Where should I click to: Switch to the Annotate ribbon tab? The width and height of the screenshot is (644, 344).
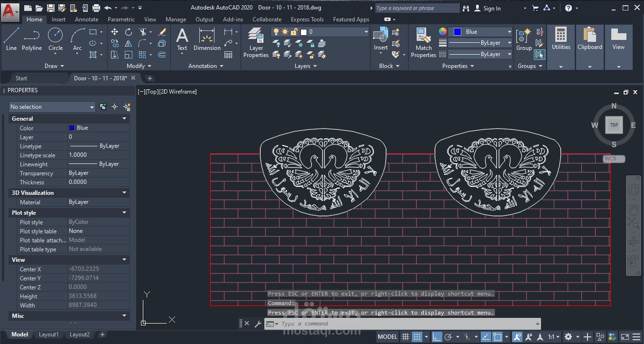click(x=86, y=19)
